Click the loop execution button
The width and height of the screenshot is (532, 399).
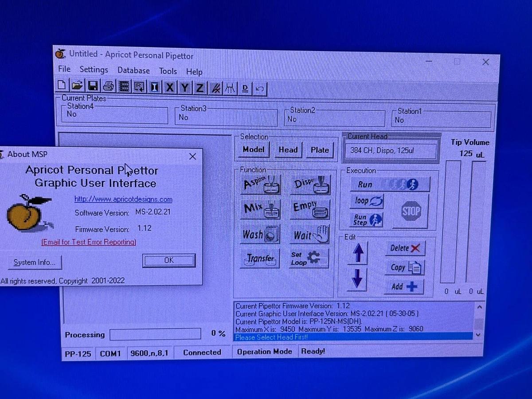(367, 201)
